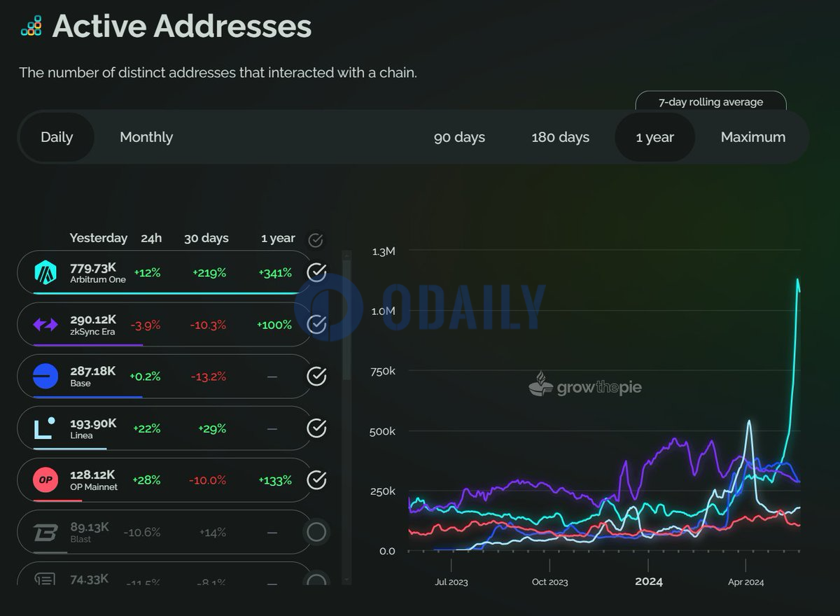Click the 750k y-axis label

(x=382, y=371)
